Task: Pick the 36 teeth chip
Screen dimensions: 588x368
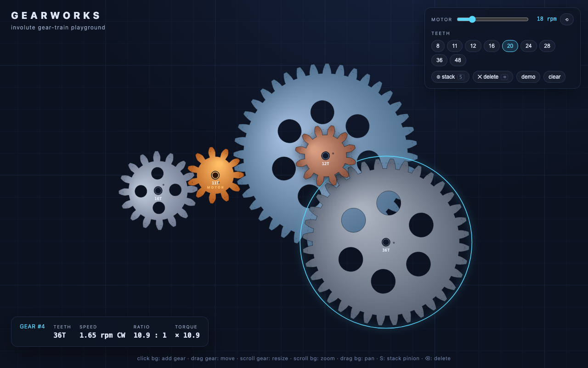Action: (439, 60)
